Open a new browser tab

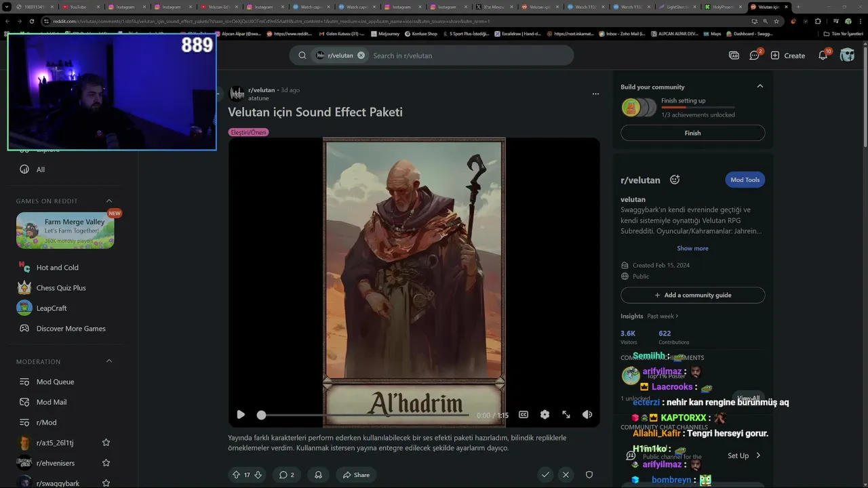pos(798,7)
